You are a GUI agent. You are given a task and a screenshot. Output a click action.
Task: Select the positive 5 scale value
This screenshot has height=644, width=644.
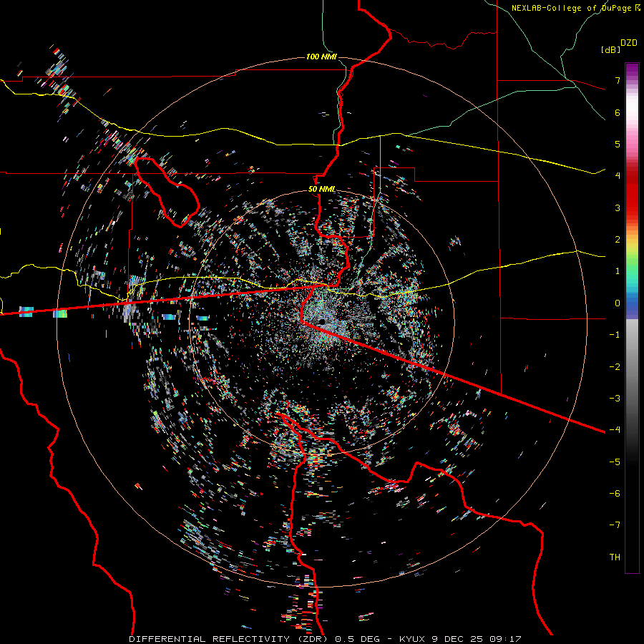coord(618,144)
